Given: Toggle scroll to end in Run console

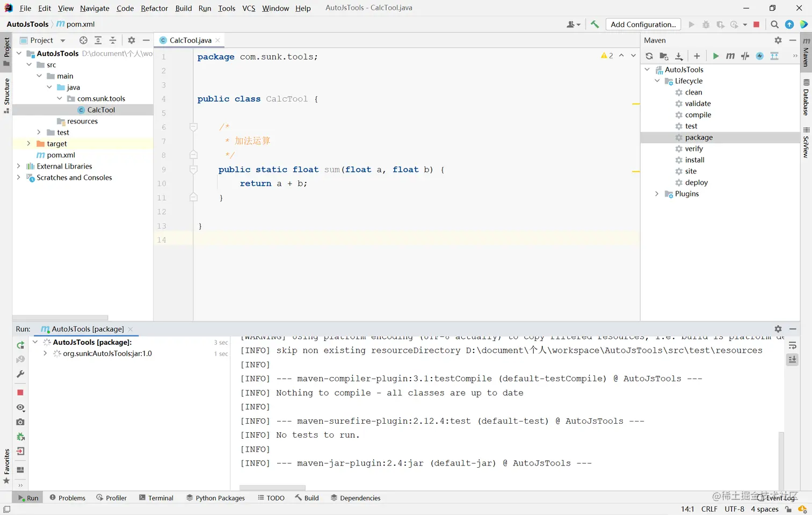Looking at the screenshot, I should 792,360.
